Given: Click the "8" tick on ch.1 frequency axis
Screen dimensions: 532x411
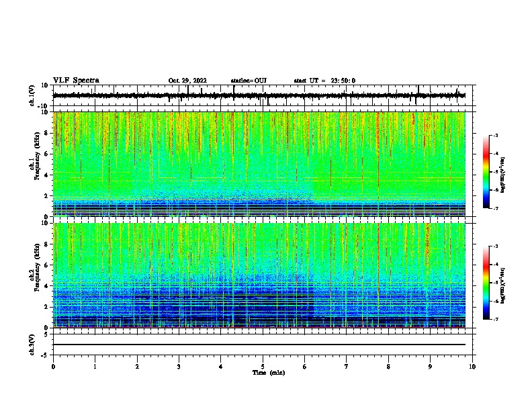Looking at the screenshot, I should click(46, 133).
